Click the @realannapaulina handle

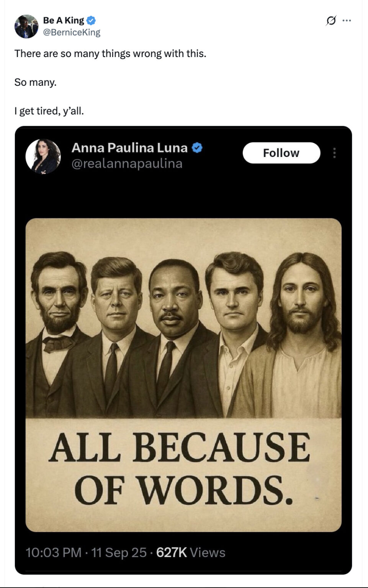127,164
